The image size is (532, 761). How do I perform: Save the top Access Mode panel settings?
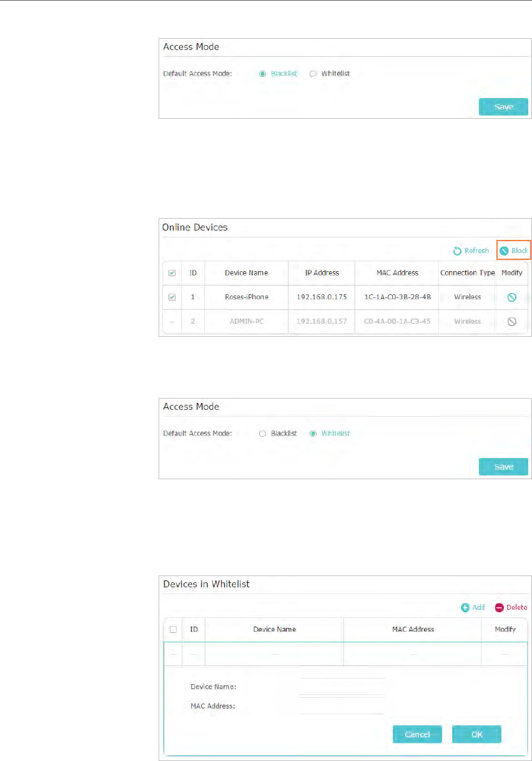click(503, 107)
